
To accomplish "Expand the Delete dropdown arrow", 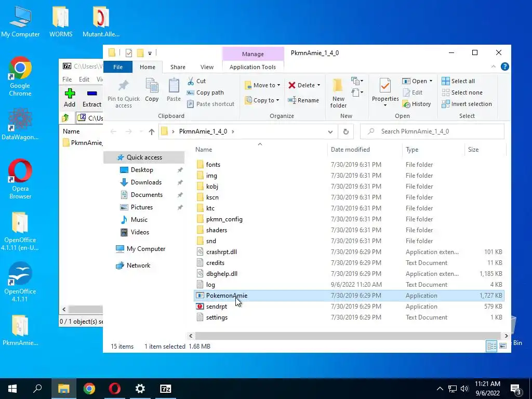I will click(x=318, y=85).
